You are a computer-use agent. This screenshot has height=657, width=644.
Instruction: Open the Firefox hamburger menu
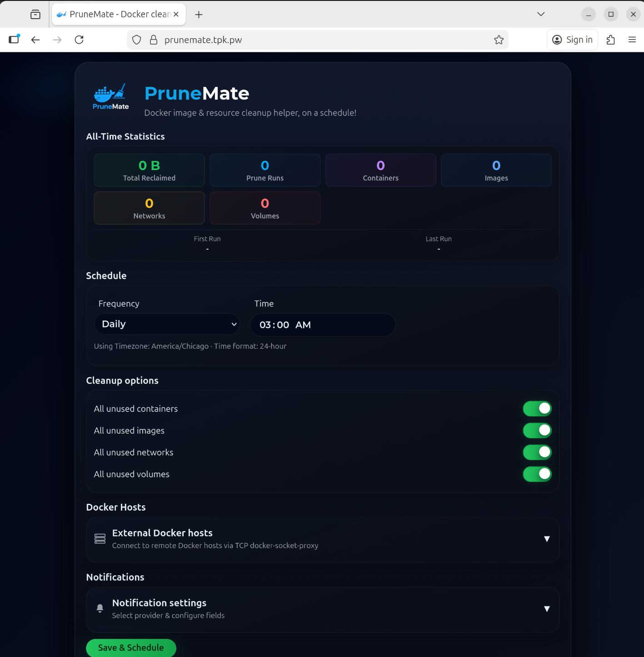point(632,40)
